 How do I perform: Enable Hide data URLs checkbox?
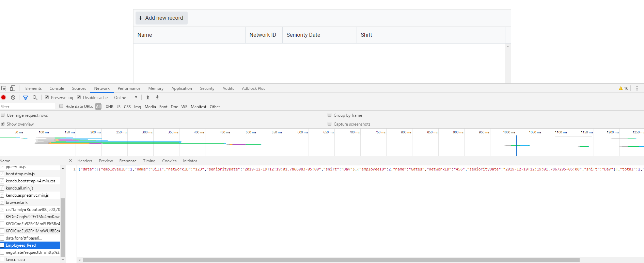click(61, 106)
